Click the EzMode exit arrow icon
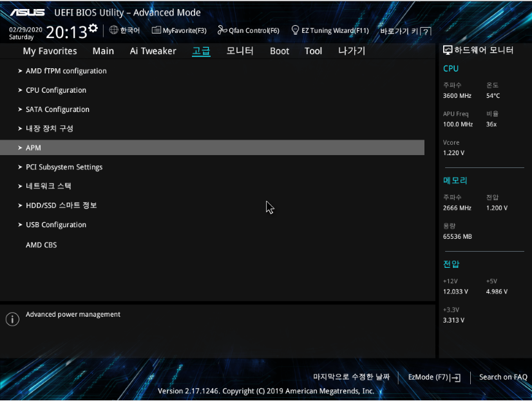 pyautogui.click(x=455, y=378)
